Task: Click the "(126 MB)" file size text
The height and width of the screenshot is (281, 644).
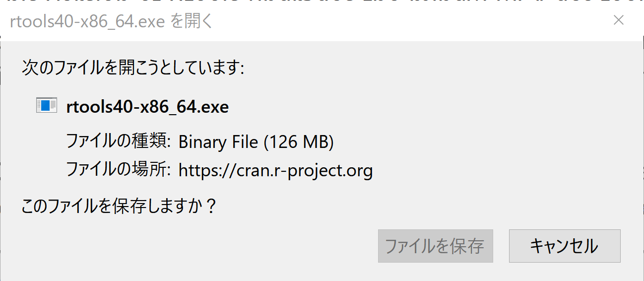Action: coord(298,142)
